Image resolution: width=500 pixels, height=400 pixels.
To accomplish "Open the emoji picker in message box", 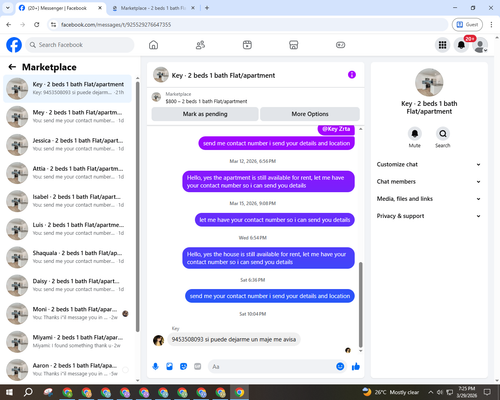I will 340,367.
